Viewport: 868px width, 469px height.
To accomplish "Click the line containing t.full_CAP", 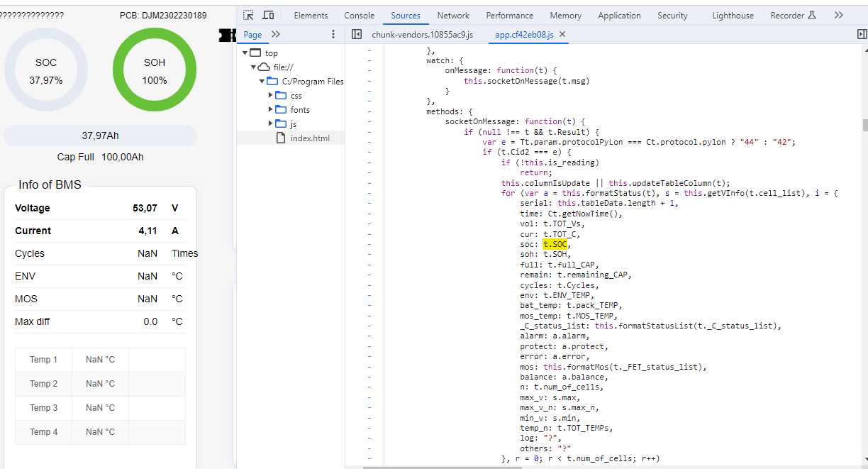I will click(559, 265).
